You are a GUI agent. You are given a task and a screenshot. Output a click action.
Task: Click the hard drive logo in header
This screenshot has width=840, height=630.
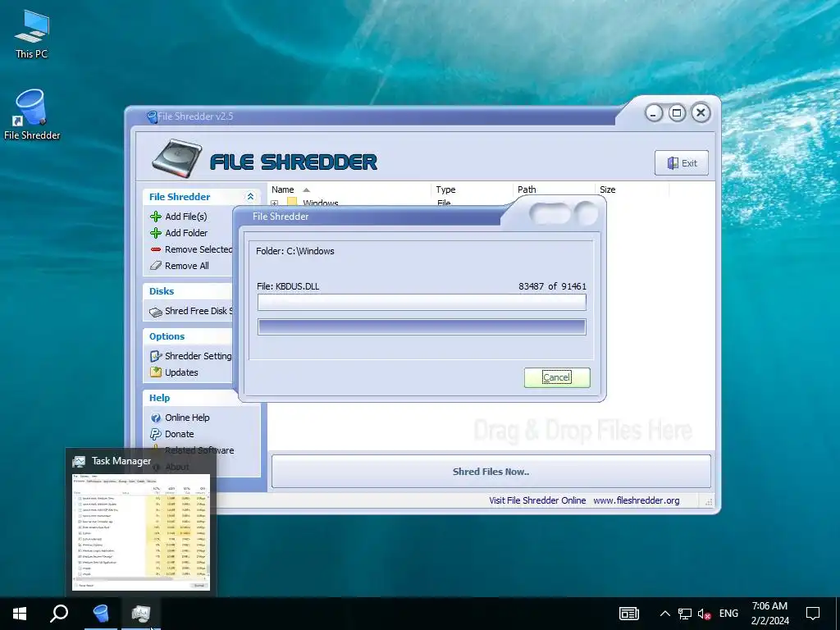click(x=177, y=158)
